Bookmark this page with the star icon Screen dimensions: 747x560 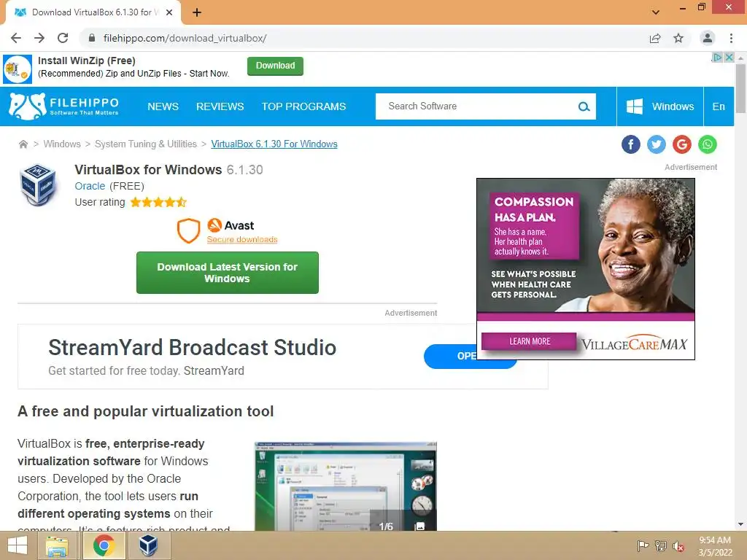678,38
